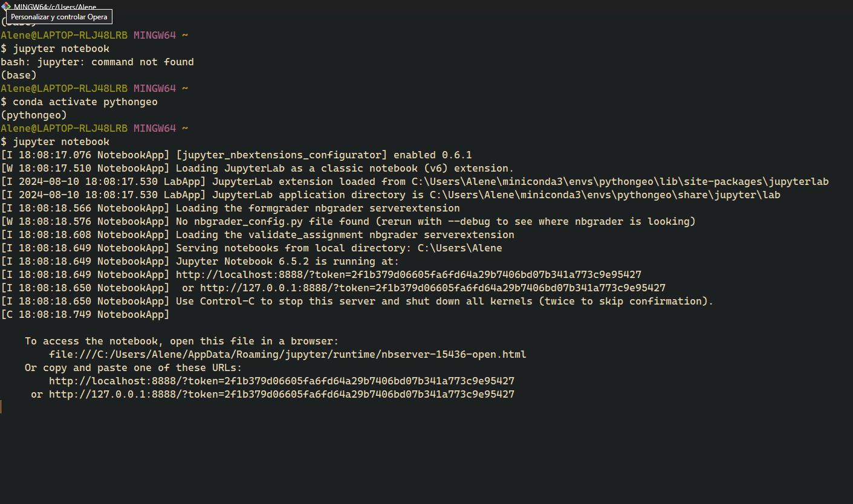The width and height of the screenshot is (853, 504).
Task: Open the 127.0.0.1:8888 URL on the NotebookApp log line
Action: point(432,288)
